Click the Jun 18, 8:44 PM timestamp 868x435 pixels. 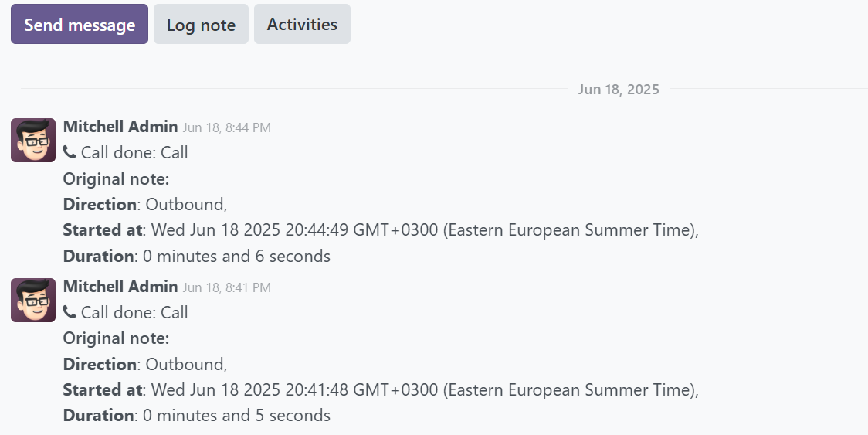tap(226, 127)
